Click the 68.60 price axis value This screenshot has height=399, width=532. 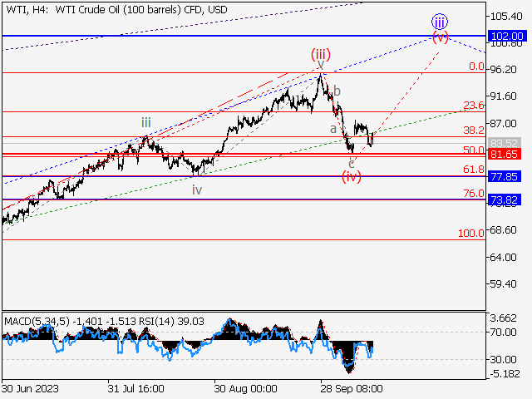pyautogui.click(x=504, y=230)
